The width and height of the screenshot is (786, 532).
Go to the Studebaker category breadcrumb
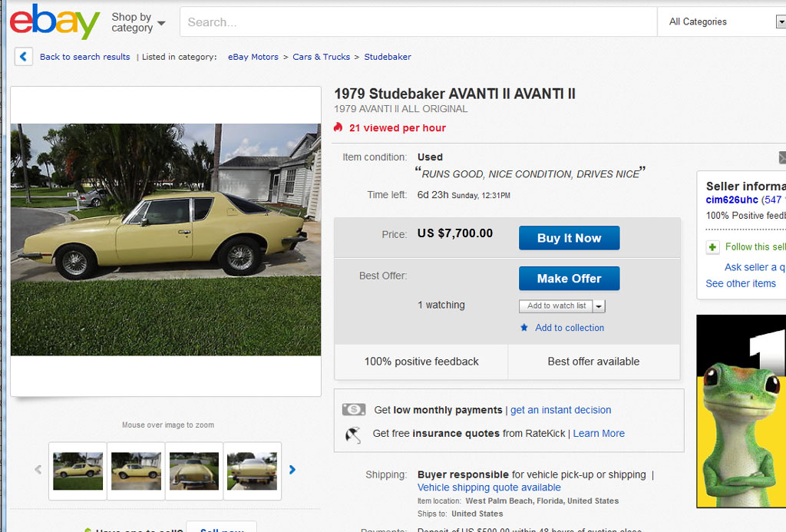coord(388,57)
